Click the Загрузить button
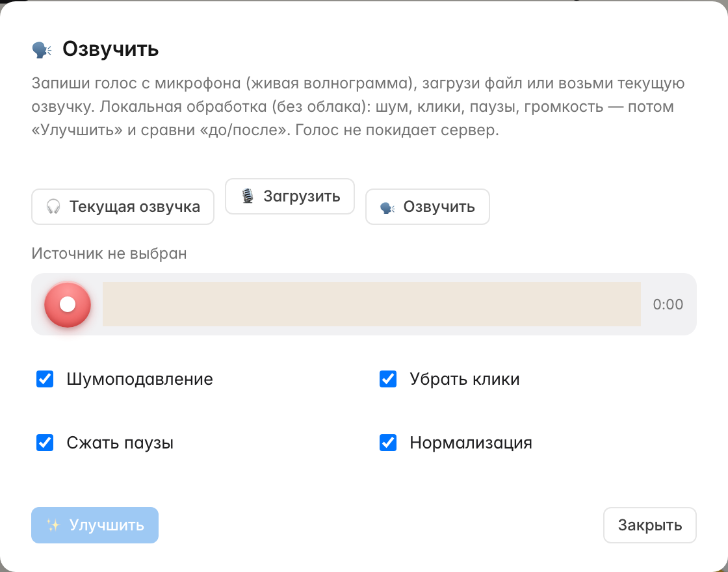This screenshot has width=728, height=572. [x=290, y=196]
